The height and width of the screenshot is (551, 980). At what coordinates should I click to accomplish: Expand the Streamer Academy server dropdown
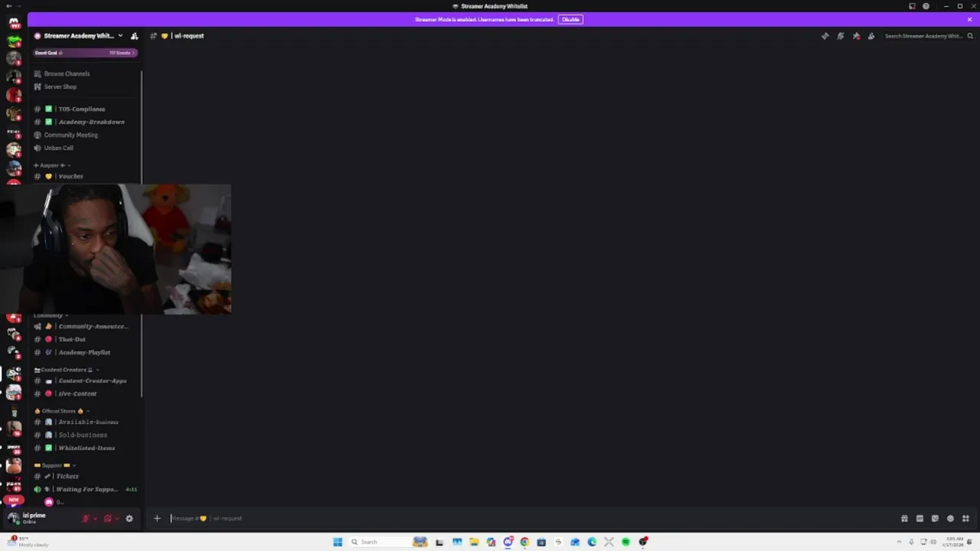point(120,36)
